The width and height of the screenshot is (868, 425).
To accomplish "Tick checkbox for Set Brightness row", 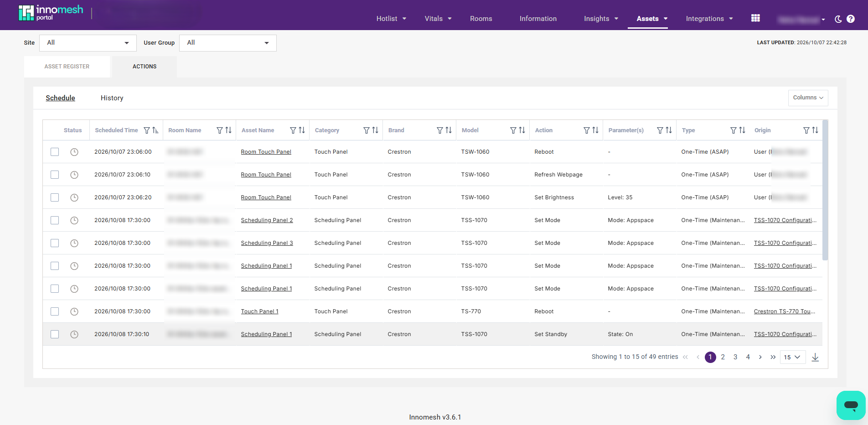I will [55, 197].
